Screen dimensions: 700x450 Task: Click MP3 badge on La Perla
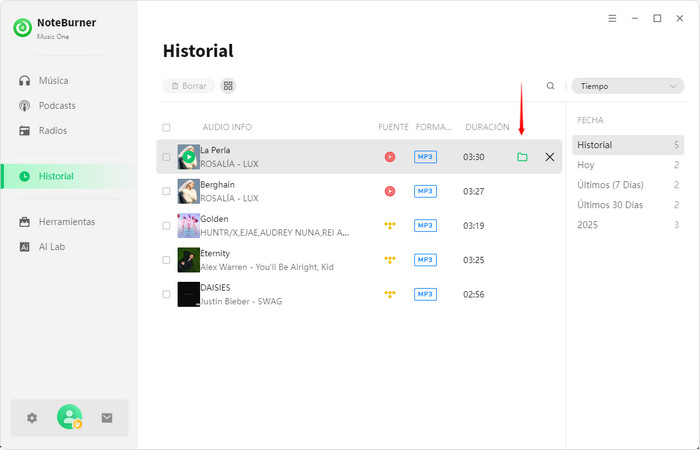[425, 157]
